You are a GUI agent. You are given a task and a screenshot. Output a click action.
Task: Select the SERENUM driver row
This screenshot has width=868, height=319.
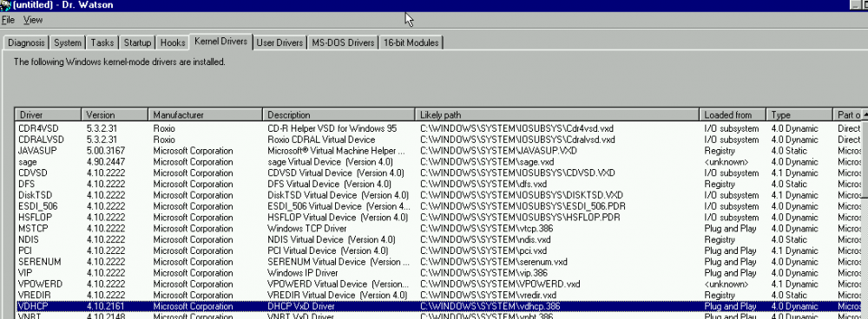[437, 262]
